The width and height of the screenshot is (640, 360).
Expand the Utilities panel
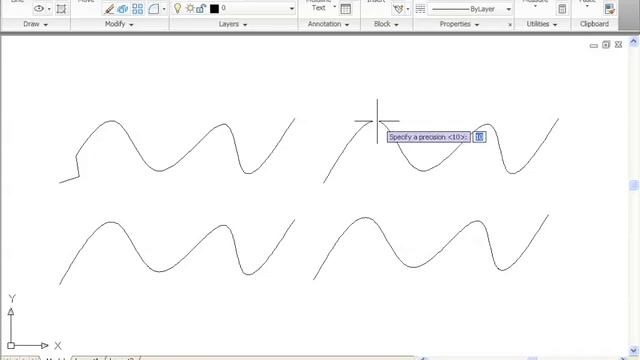[542, 24]
